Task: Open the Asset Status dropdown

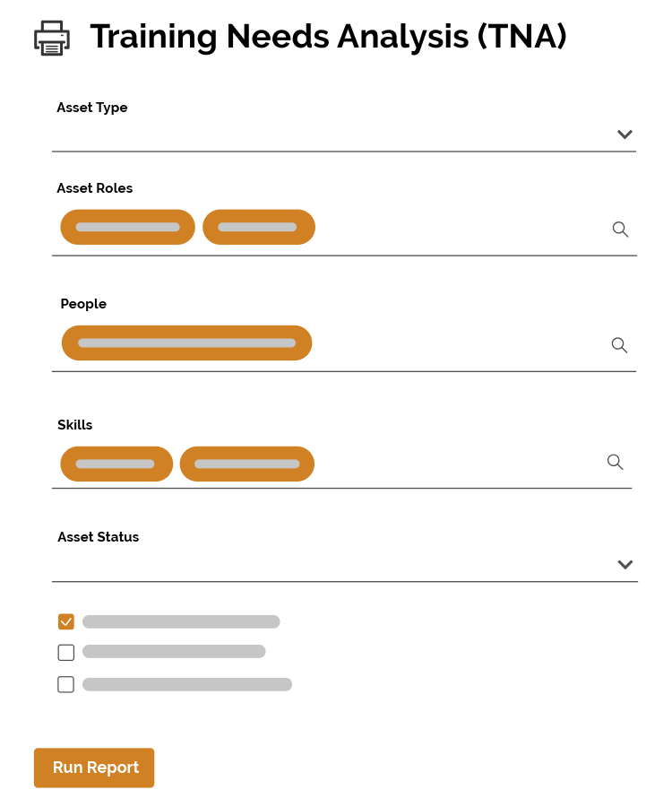Action: [x=625, y=565]
